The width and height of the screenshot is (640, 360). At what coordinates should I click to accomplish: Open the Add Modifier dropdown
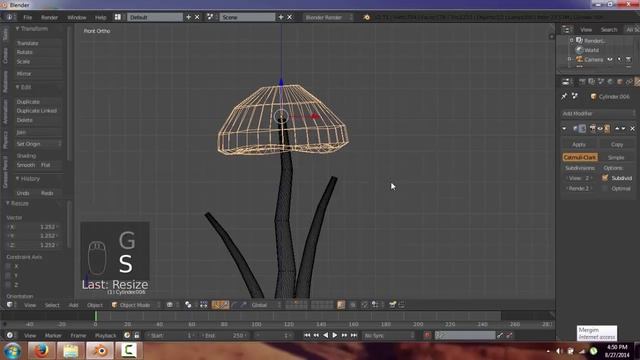[598, 113]
